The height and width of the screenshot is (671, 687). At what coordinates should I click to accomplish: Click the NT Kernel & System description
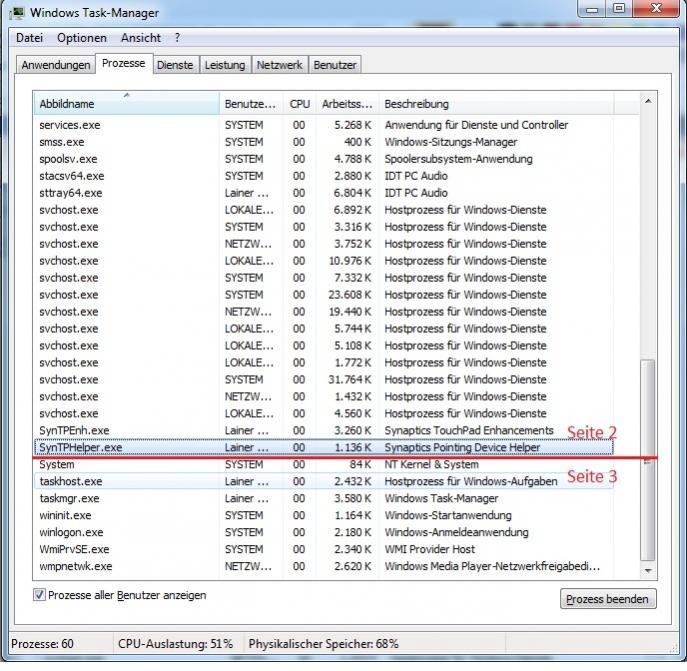pyautogui.click(x=432, y=464)
